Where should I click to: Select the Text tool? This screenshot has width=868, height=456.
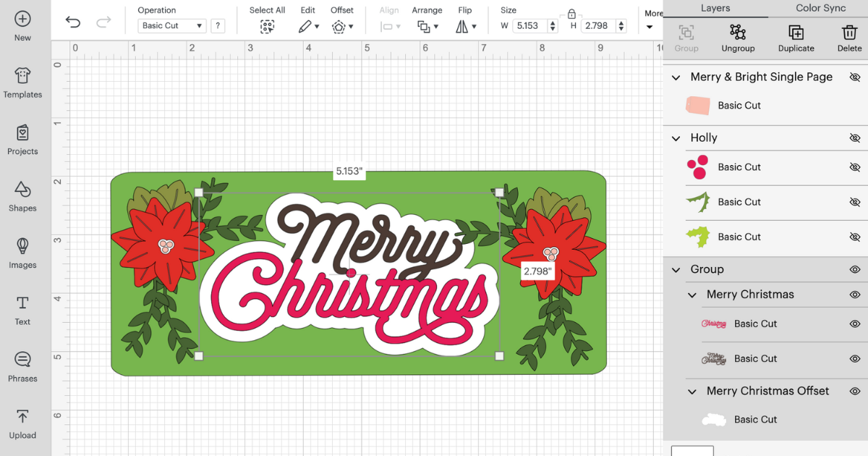click(x=22, y=310)
